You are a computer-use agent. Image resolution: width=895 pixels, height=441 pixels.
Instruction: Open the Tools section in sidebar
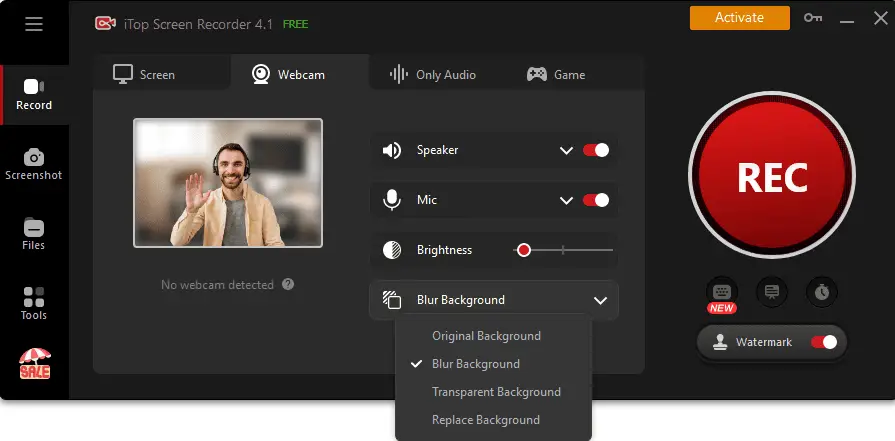coord(34,304)
